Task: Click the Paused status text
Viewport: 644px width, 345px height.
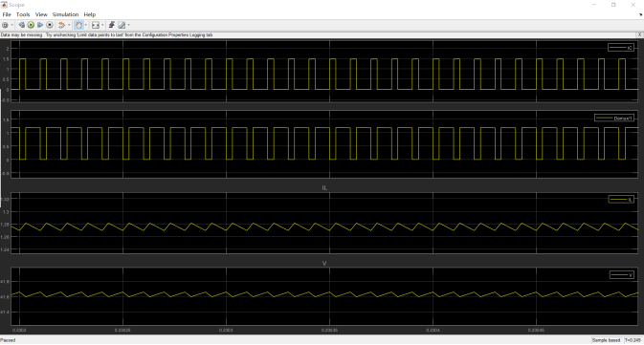Action: 8,340
